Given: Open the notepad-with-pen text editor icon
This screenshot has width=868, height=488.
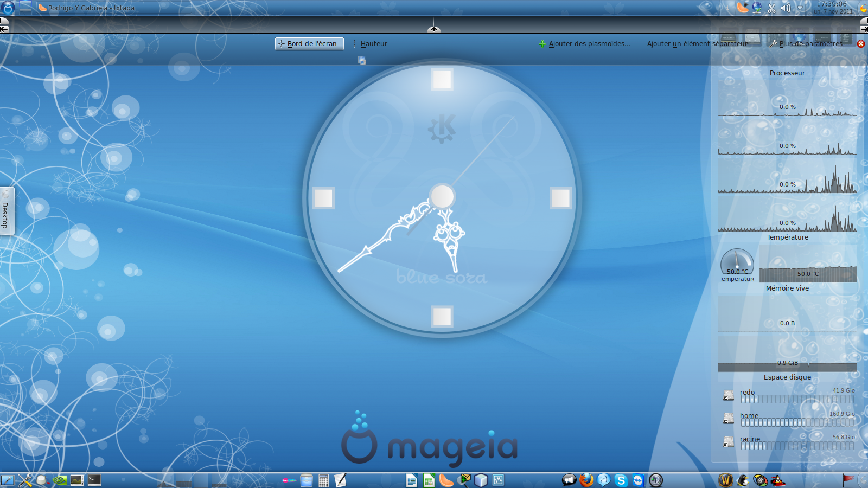Looking at the screenshot, I should click(341, 480).
